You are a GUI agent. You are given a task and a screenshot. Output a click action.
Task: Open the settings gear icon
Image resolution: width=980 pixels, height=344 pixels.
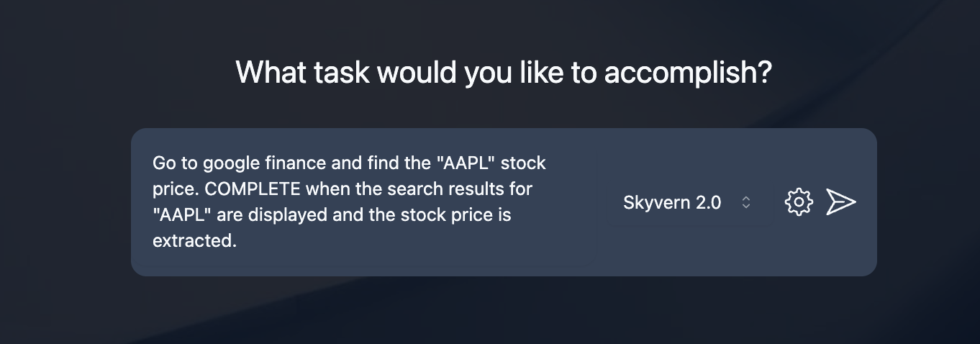pyautogui.click(x=798, y=202)
